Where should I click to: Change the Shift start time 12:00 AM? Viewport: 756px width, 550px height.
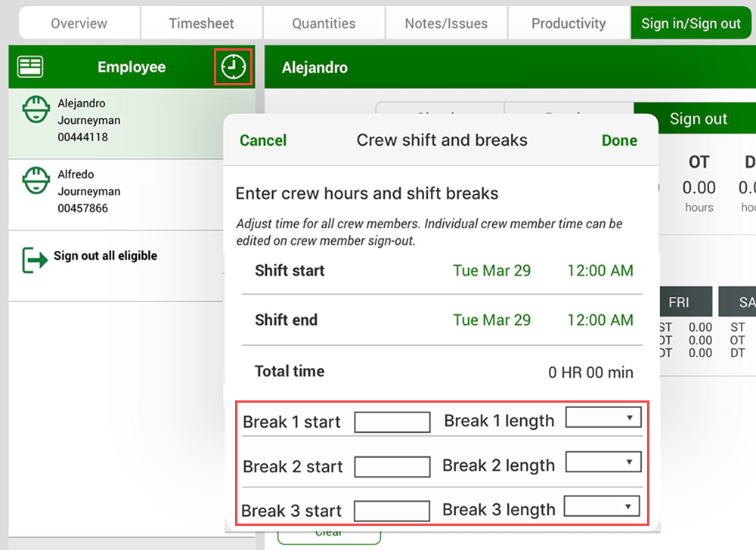(600, 270)
